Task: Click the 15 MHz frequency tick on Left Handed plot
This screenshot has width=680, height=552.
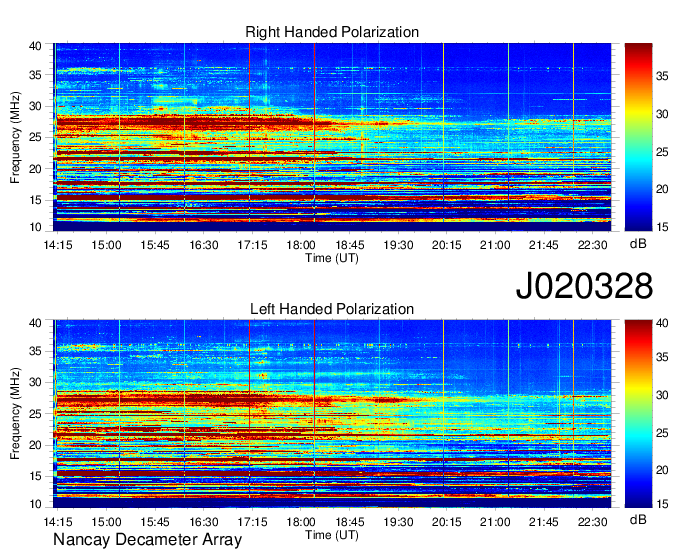Action: (x=35, y=477)
